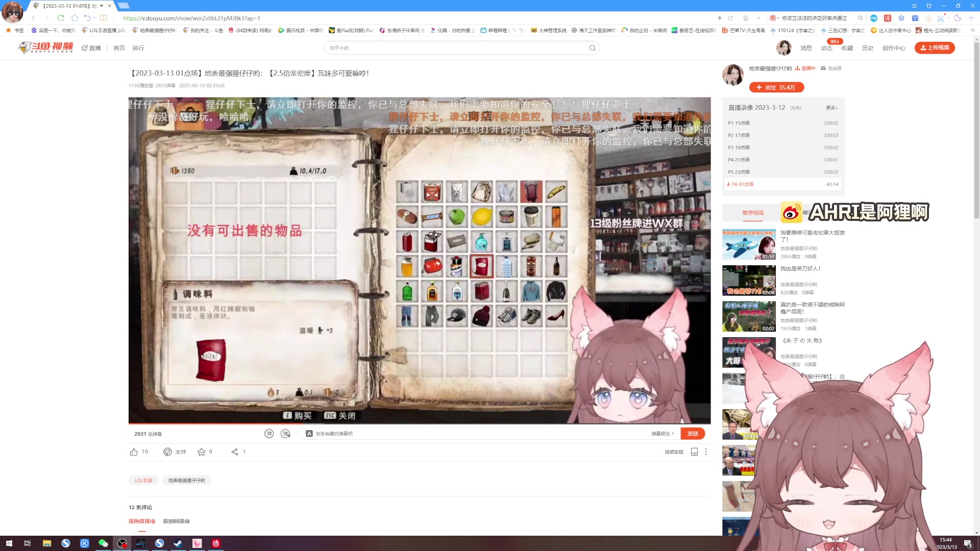The height and width of the screenshot is (551, 980).
Task: Expand 更多 in the recordings list
Action: point(831,108)
